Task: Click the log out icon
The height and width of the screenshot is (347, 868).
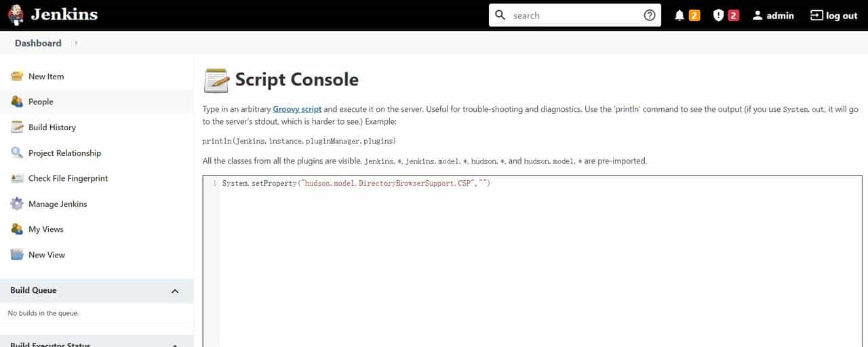Action: [x=816, y=16]
